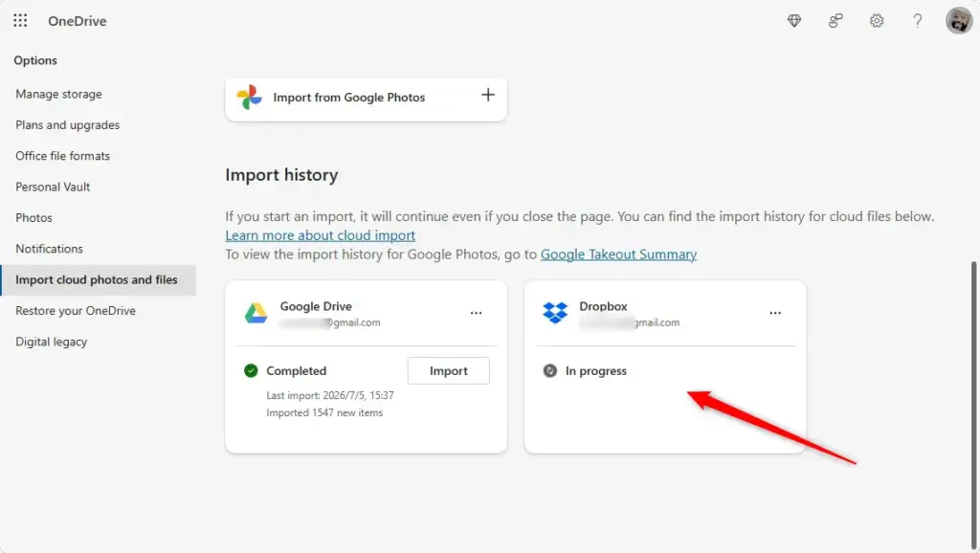Image resolution: width=980 pixels, height=553 pixels.
Task: Click the Dropbox account email
Action: pos(630,322)
